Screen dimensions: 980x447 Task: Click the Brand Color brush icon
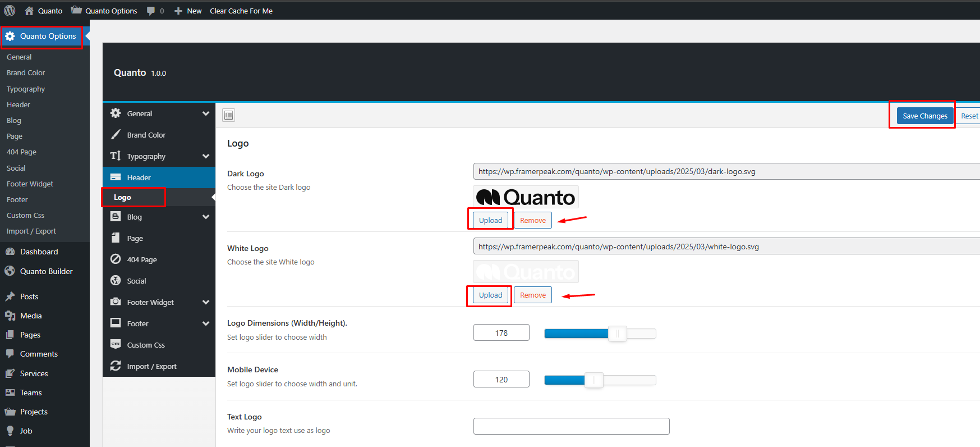(x=116, y=134)
